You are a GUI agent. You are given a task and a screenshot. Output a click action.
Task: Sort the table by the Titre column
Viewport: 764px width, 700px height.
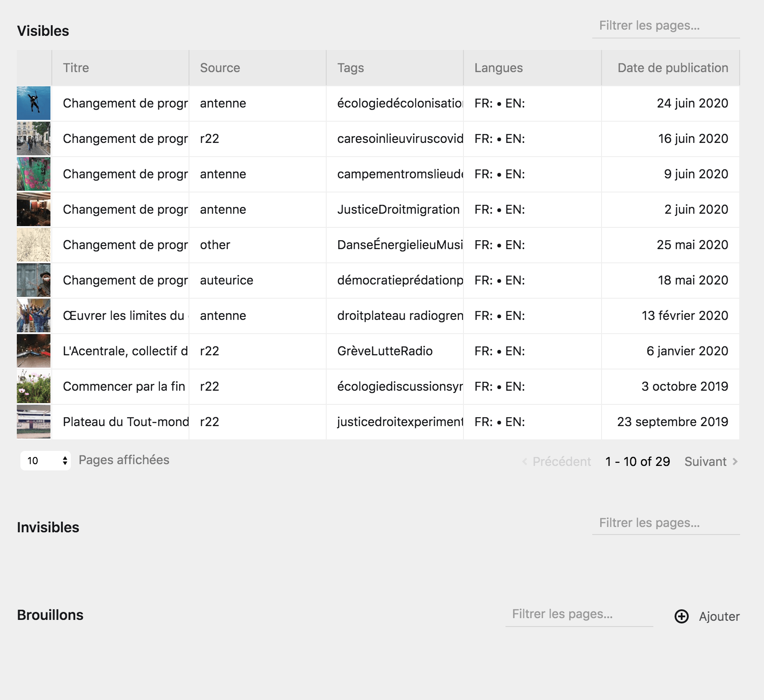coord(76,68)
